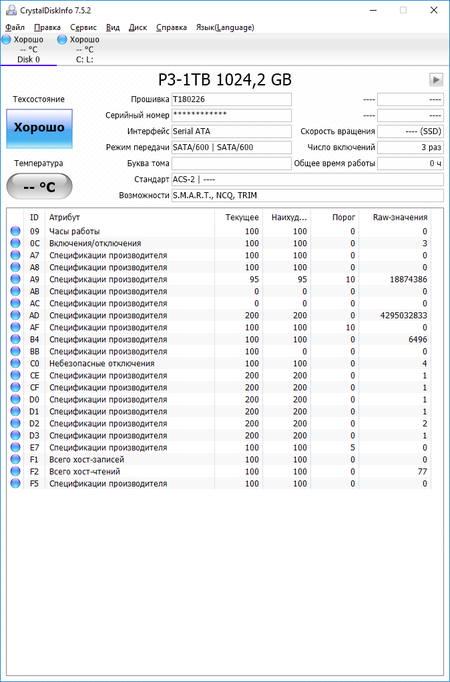
Task: Click the empty Буква тома field
Action: (x=231, y=164)
